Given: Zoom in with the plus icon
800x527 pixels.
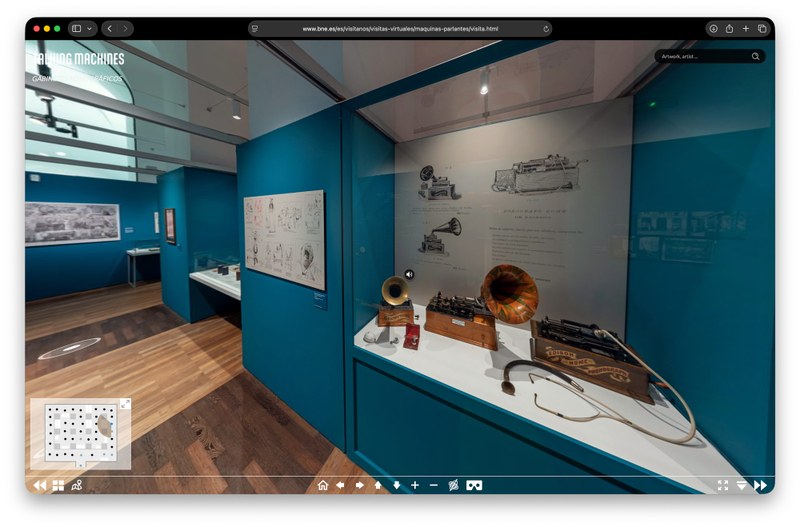Looking at the screenshot, I should (415, 485).
